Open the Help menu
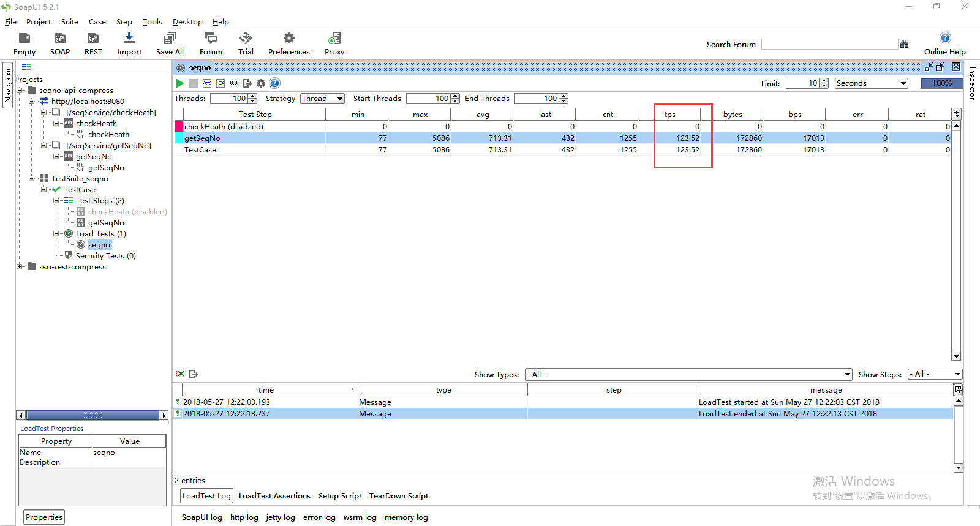This screenshot has height=526, width=980. [x=221, y=22]
